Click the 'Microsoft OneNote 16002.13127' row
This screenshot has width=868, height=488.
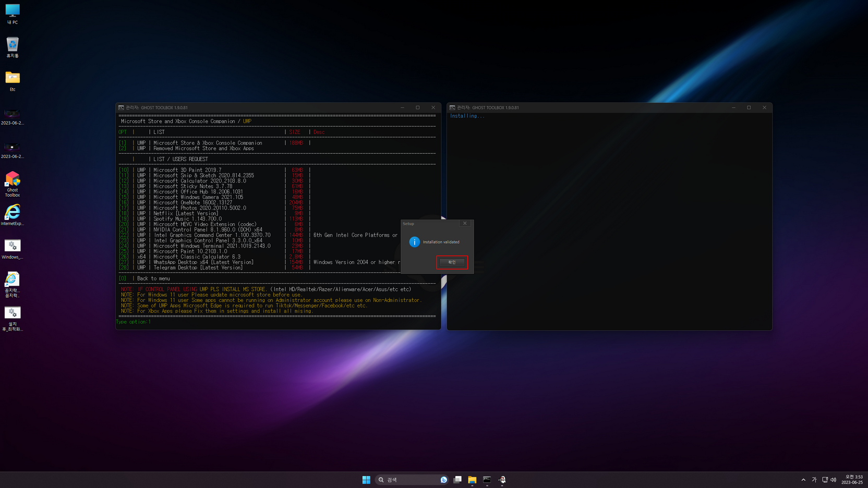click(214, 202)
